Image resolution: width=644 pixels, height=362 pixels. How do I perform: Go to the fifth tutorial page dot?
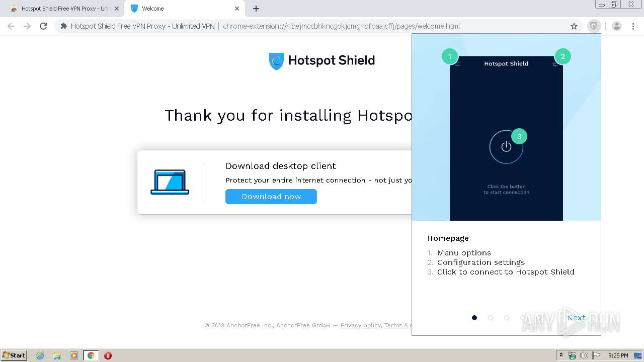pyautogui.click(x=539, y=318)
